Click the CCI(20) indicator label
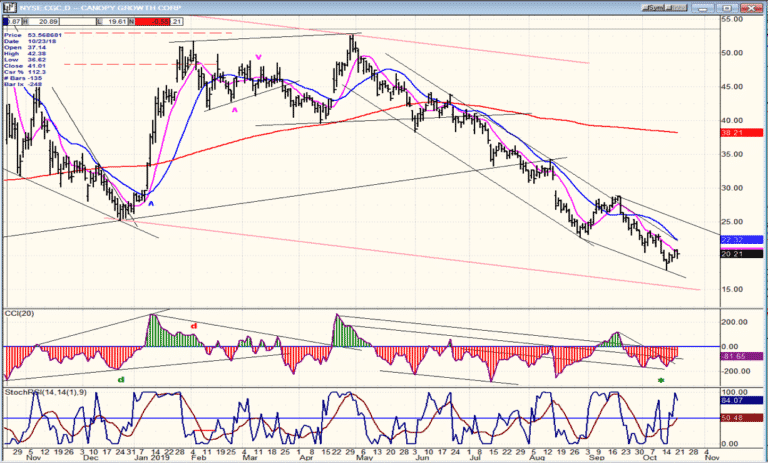Screen dimensions: 768x463 19,313
